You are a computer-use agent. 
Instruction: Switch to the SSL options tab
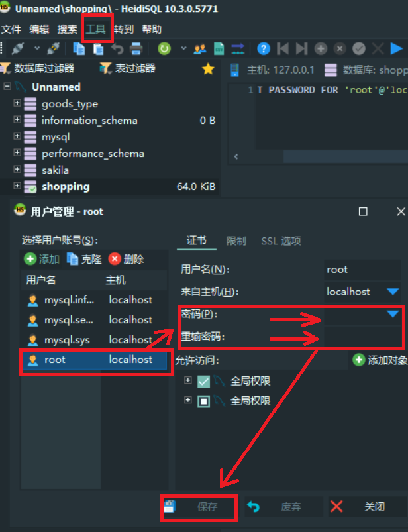(281, 241)
